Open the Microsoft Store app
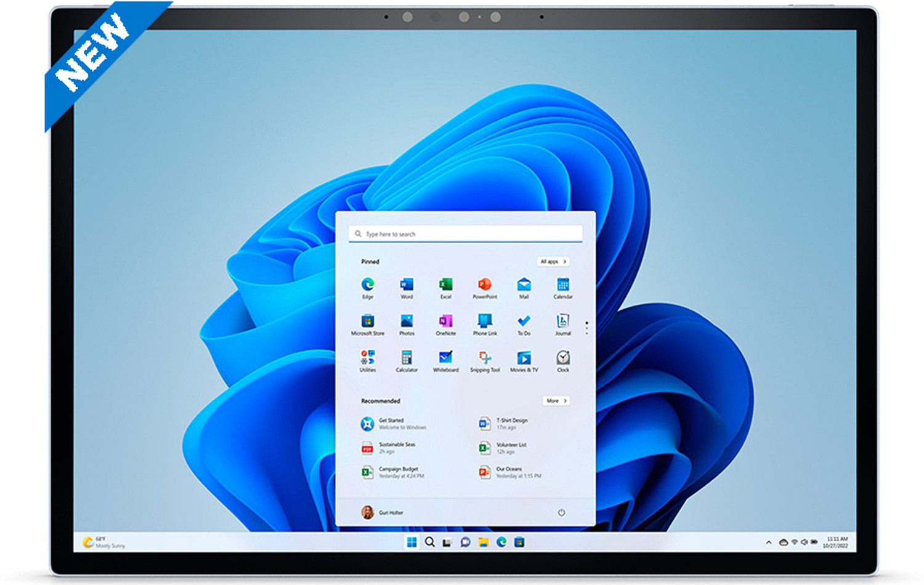The image size is (924, 585). point(368,322)
